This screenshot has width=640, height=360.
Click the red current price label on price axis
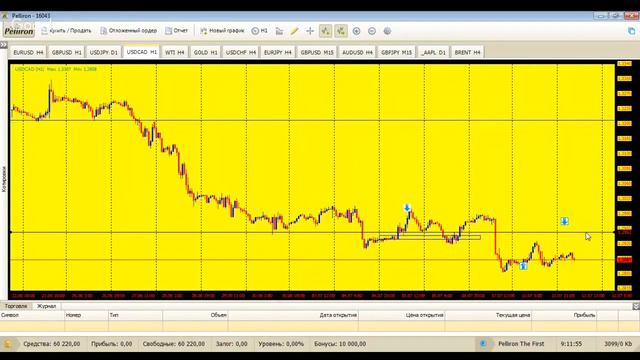(624, 260)
